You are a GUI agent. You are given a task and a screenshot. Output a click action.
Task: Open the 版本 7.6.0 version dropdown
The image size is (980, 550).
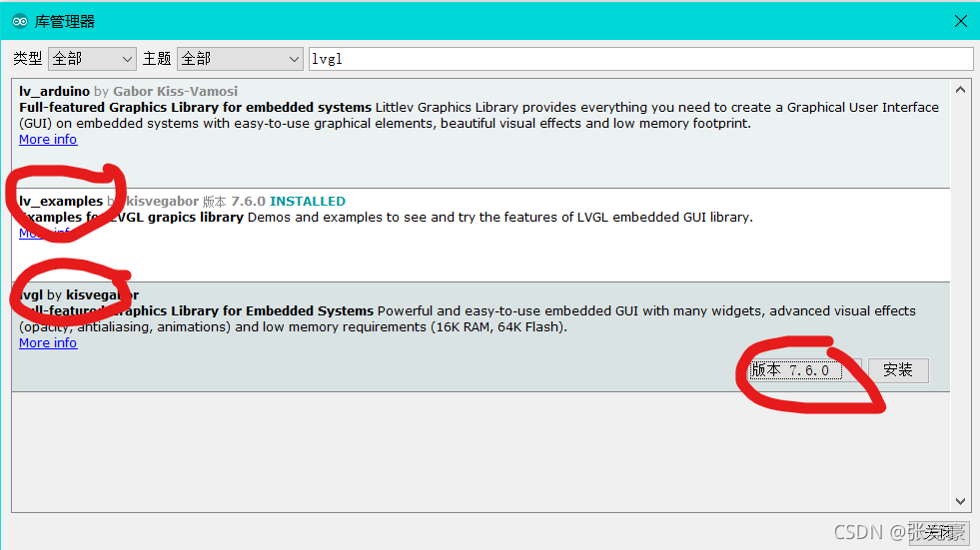(x=805, y=370)
